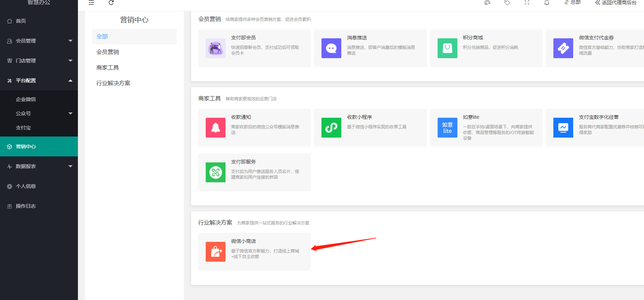Image resolution: width=644 pixels, height=300 pixels.
Task: Toggle the fullscreen icon in top bar
Action: [527, 2]
